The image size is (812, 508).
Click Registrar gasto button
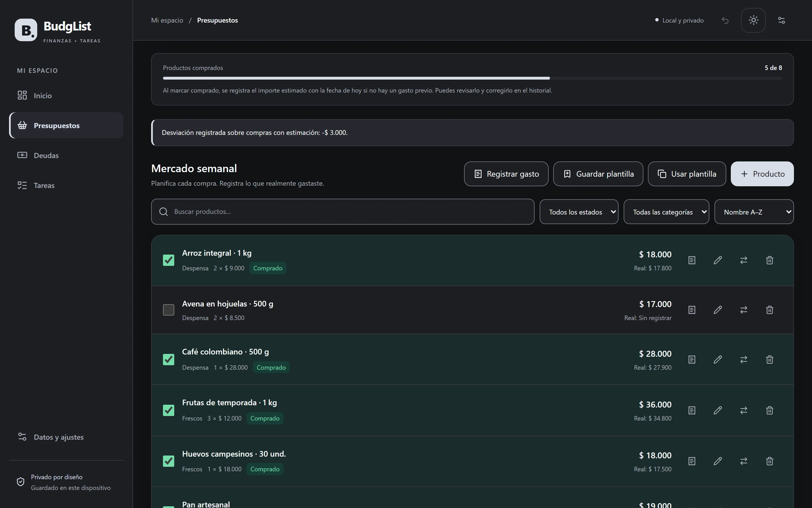click(x=506, y=174)
